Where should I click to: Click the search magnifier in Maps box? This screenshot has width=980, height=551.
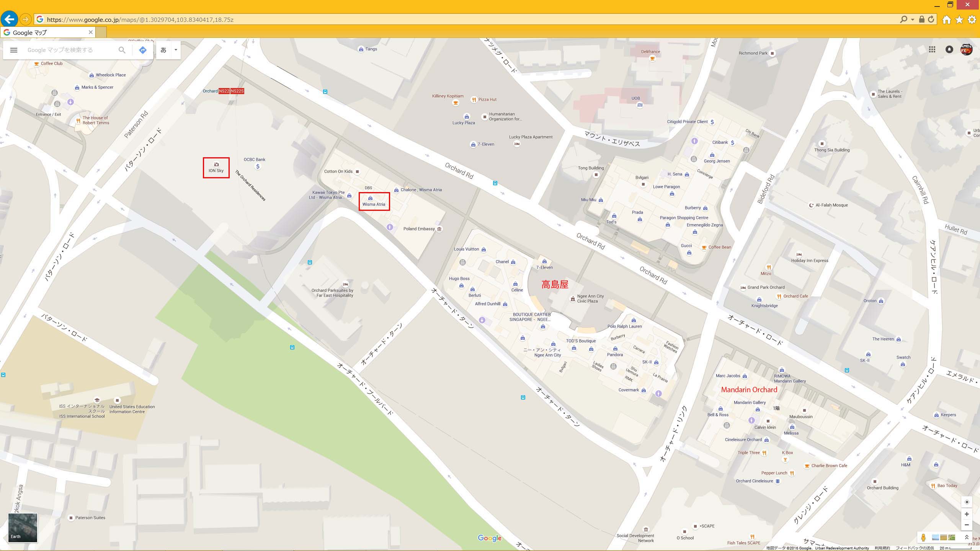[x=122, y=50]
